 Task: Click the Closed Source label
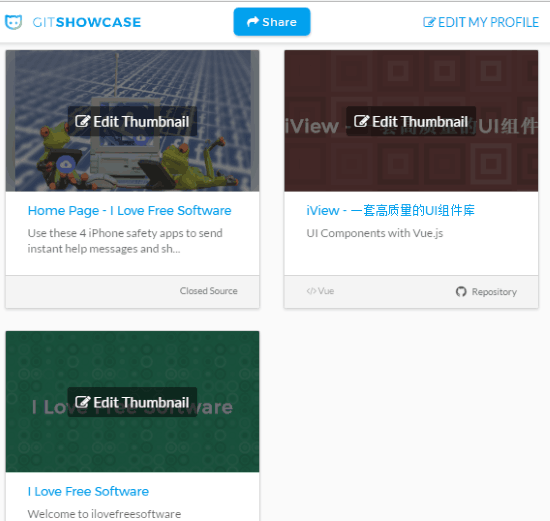pyautogui.click(x=208, y=291)
